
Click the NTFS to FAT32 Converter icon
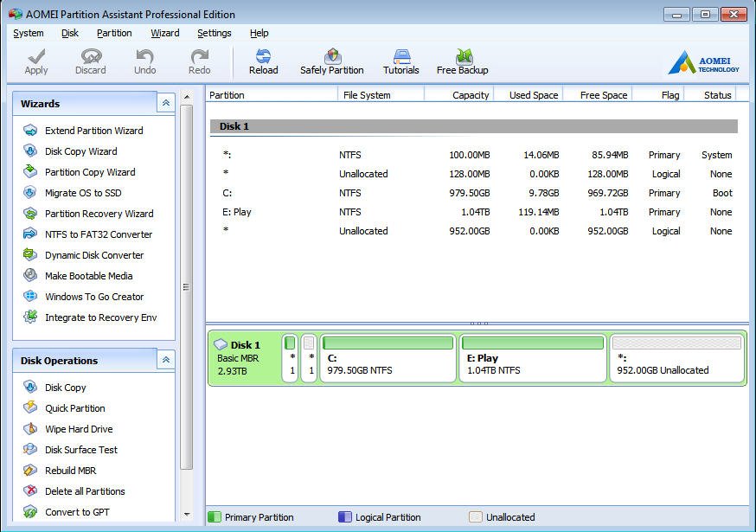point(30,234)
